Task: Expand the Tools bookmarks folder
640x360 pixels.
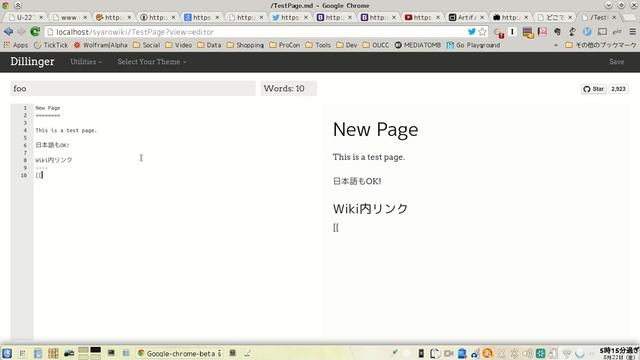Action: click(x=318, y=45)
